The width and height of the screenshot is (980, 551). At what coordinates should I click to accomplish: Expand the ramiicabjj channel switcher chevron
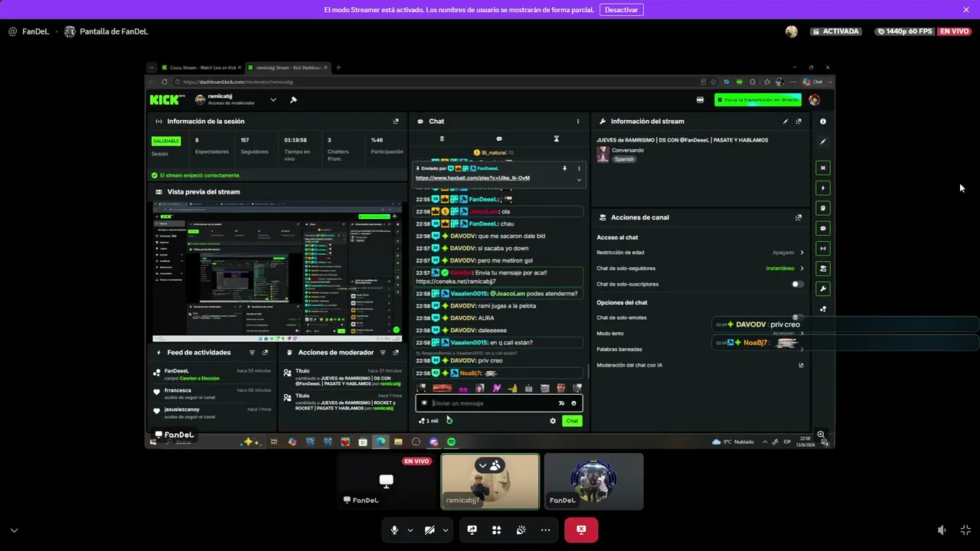(x=273, y=99)
